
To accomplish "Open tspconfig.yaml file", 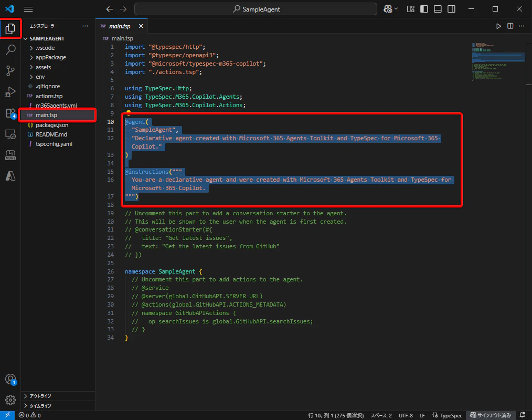I will coord(58,144).
